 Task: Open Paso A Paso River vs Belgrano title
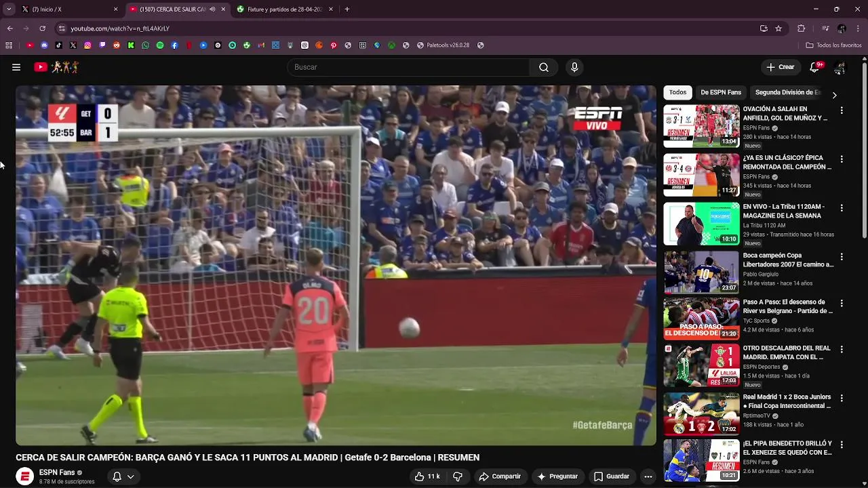pyautogui.click(x=788, y=306)
